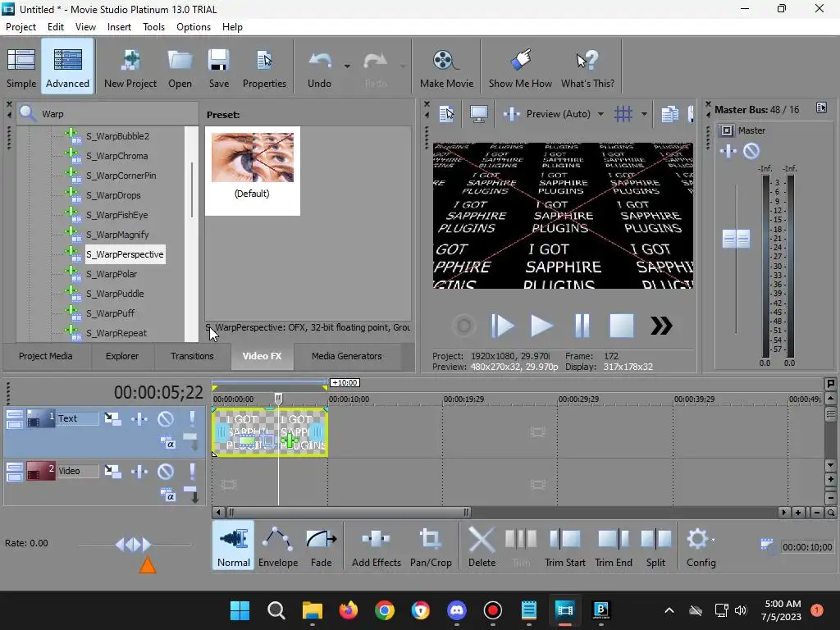
Task: Play from start in preview
Action: [502, 326]
